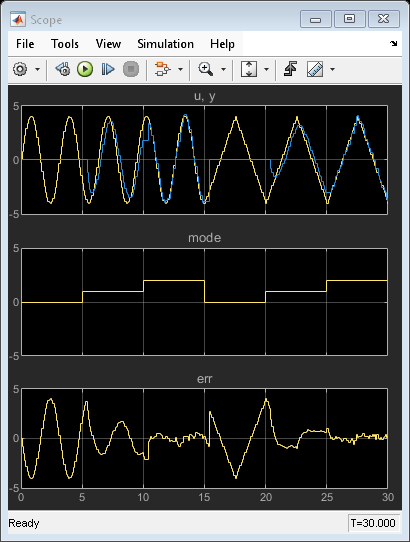The image size is (410, 542).
Task: Open the zoom tool dropdown arrow
Action: click(x=223, y=69)
